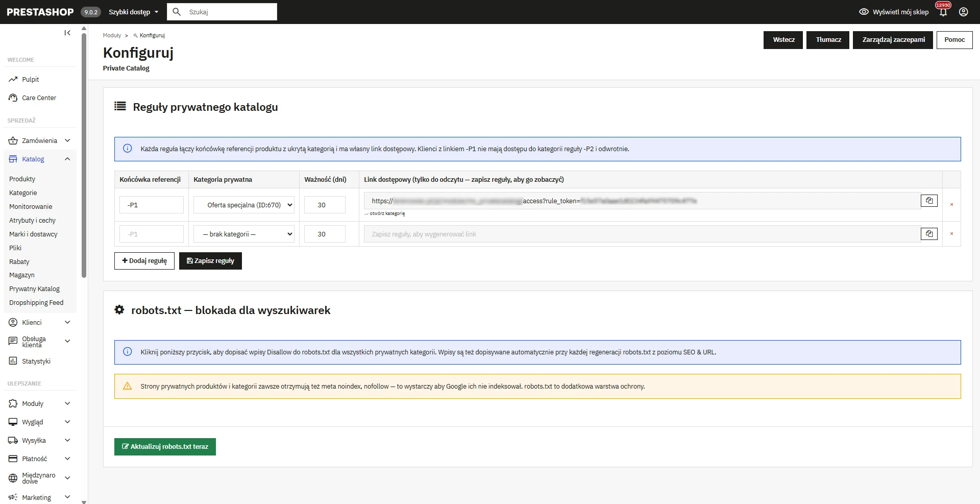Collapse the Katalog menu chevron
This screenshot has height=504, width=980.
pyautogui.click(x=67, y=159)
